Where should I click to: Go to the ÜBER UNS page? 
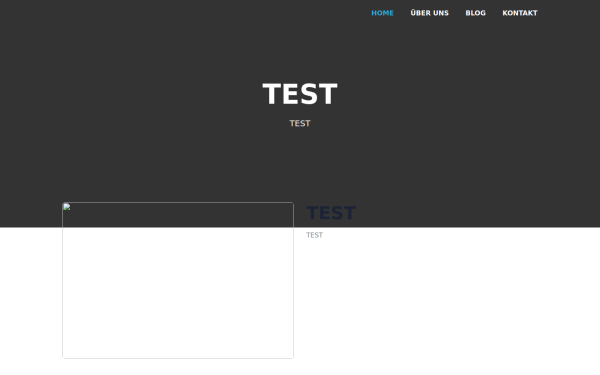tap(429, 13)
